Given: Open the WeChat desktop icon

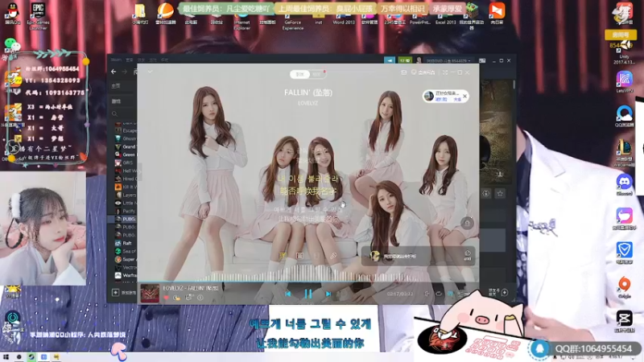Looking at the screenshot, I should pos(11,45).
